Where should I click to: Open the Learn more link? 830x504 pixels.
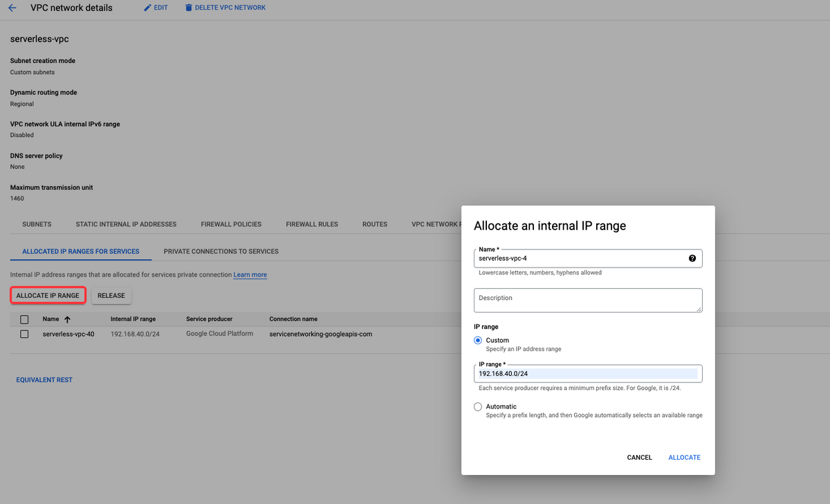[250, 275]
